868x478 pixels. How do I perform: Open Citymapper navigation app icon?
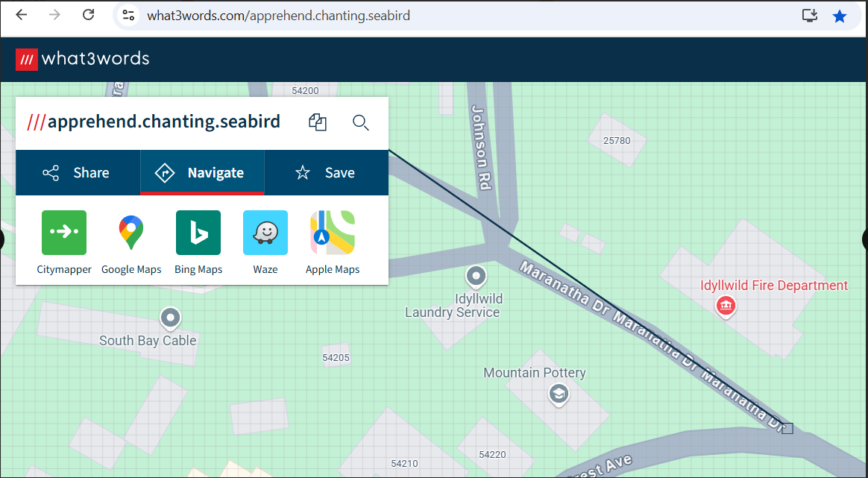point(64,233)
